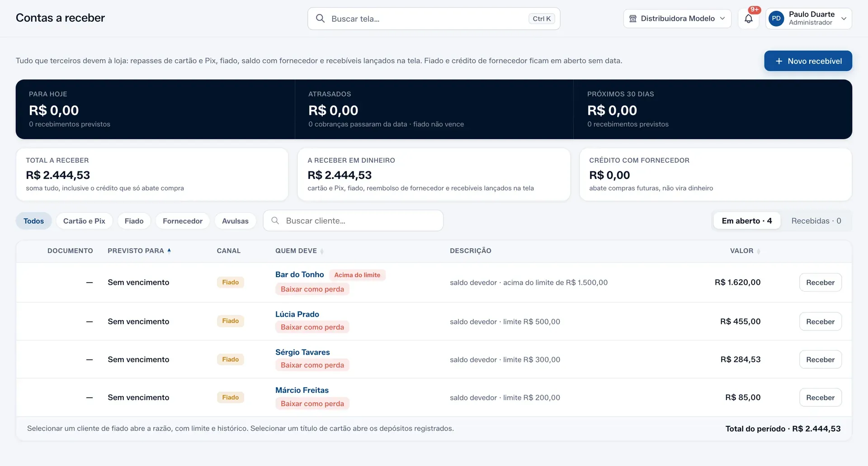Filter by Cartão e Pix
Viewport: 868px width, 466px height.
84,221
